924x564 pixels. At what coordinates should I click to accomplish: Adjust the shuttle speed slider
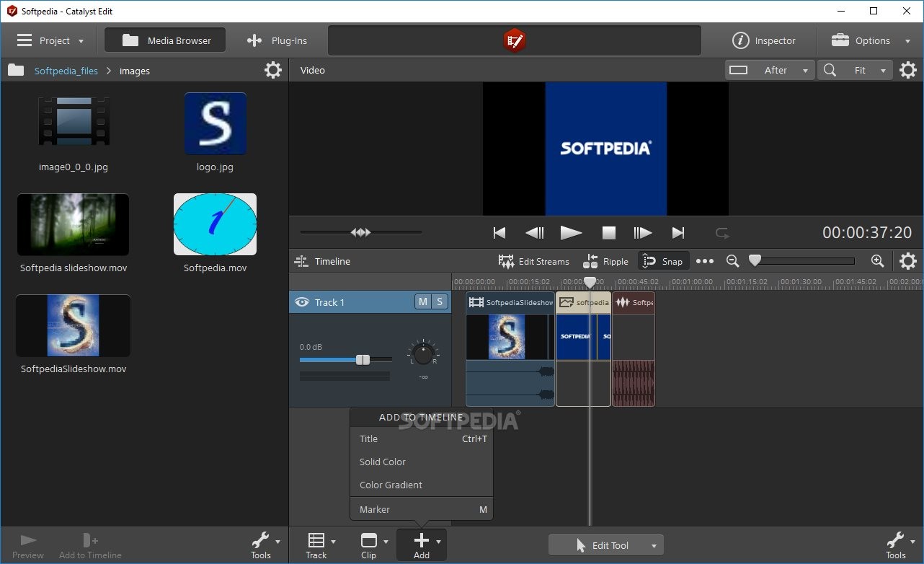pyautogui.click(x=360, y=232)
